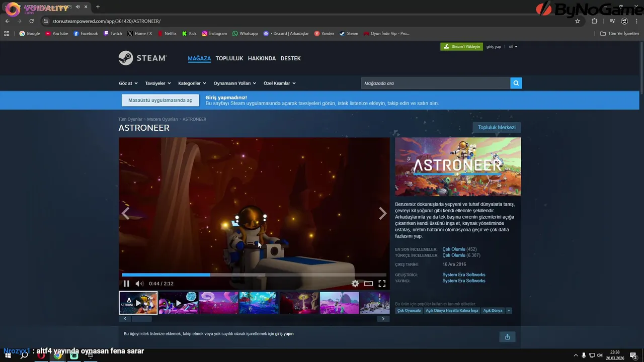This screenshot has width=644, height=362.
Task: Click the browser address bar URL
Action: coord(106,21)
